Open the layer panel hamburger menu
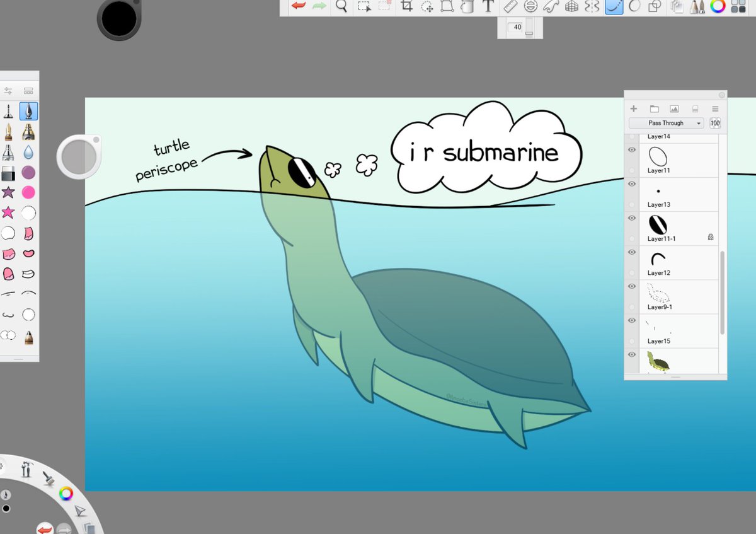This screenshot has height=534, width=756. pos(715,108)
